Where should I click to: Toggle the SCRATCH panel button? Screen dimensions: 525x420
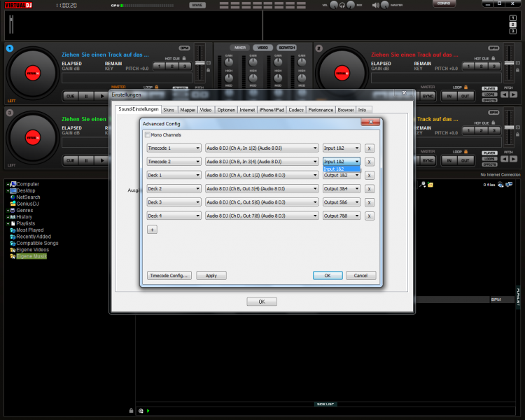coord(287,48)
